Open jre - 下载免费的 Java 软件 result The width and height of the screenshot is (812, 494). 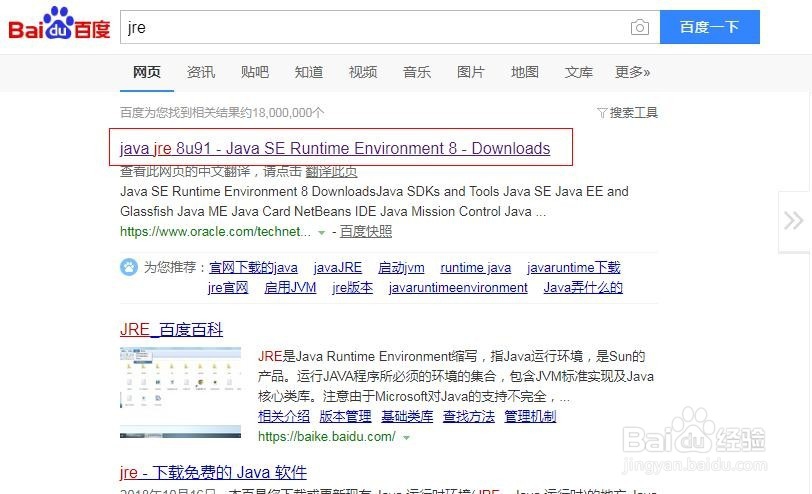pos(213,472)
